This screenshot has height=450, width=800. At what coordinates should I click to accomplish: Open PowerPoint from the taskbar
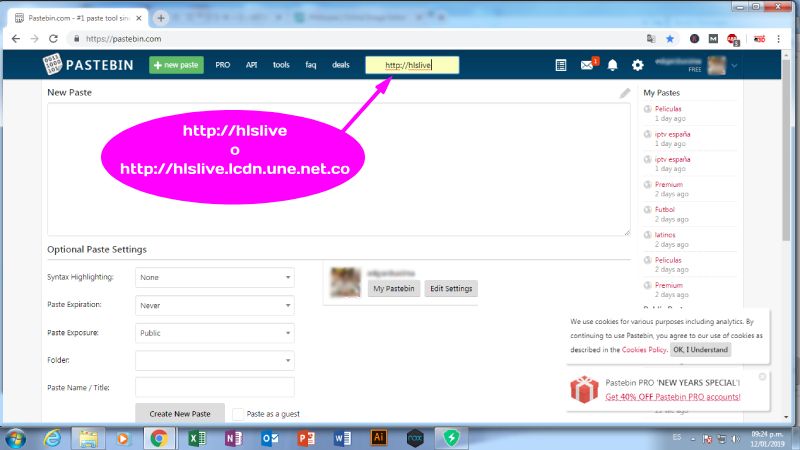pos(306,438)
